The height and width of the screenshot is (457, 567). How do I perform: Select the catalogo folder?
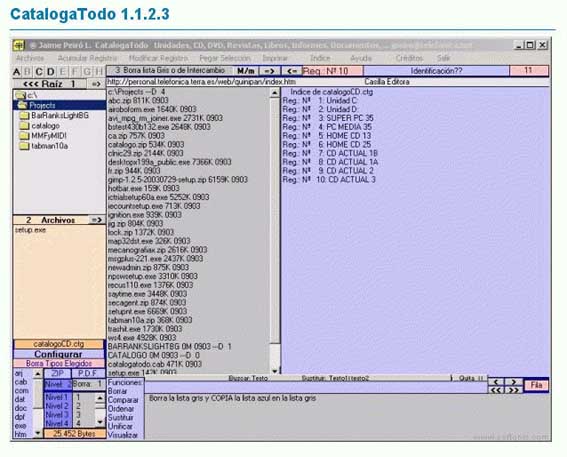pyautogui.click(x=40, y=126)
